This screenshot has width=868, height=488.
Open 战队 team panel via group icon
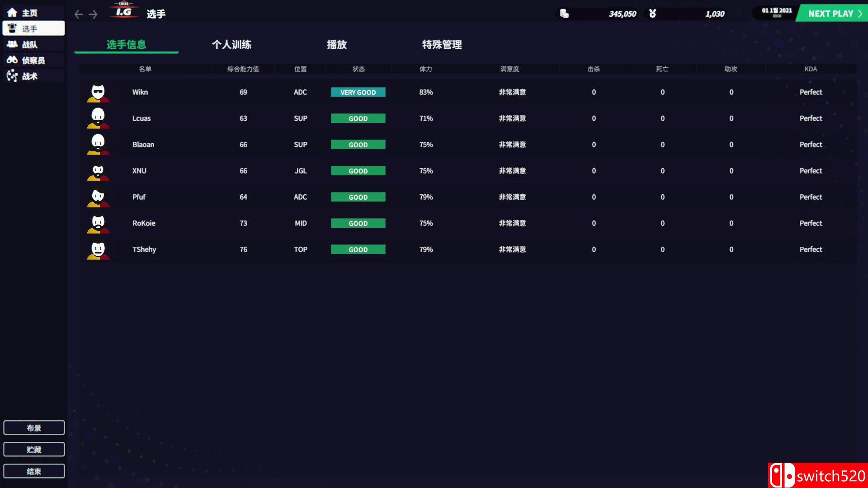12,44
